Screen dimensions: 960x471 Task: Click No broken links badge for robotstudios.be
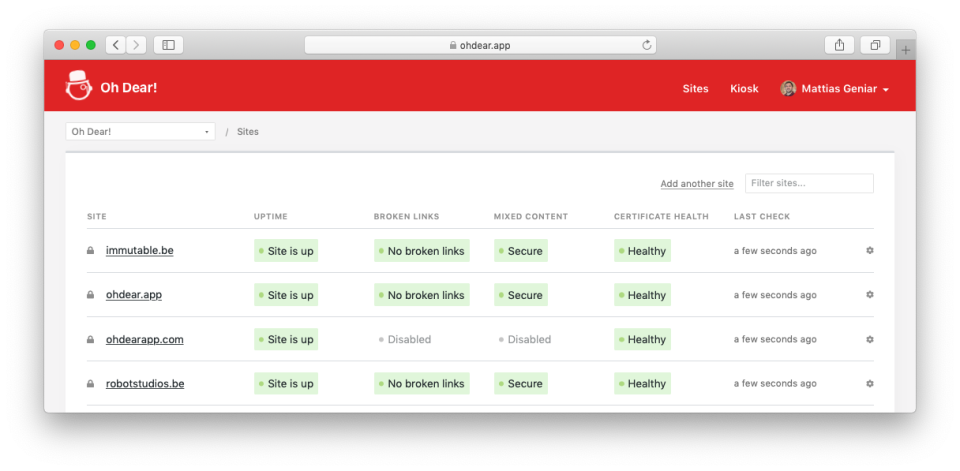(x=422, y=383)
